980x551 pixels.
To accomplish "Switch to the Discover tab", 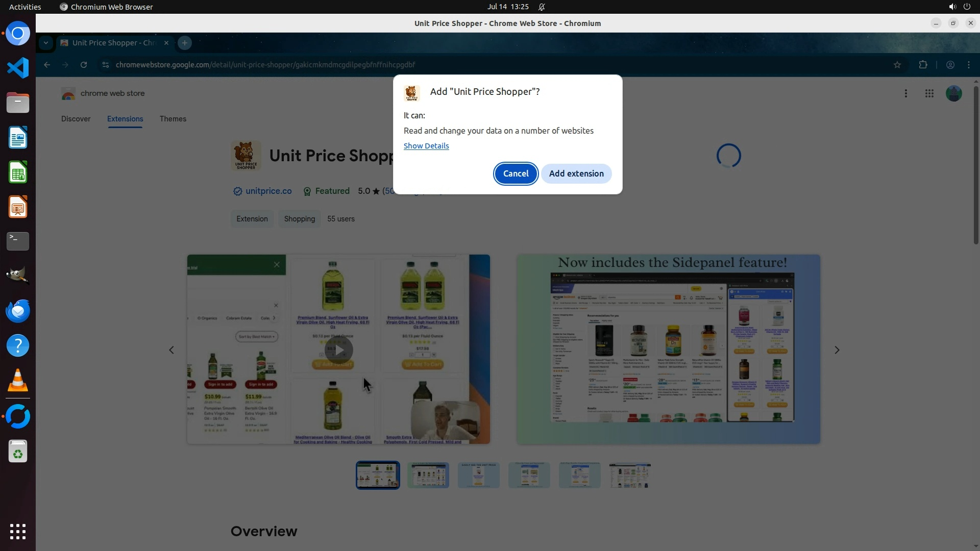I will (76, 119).
